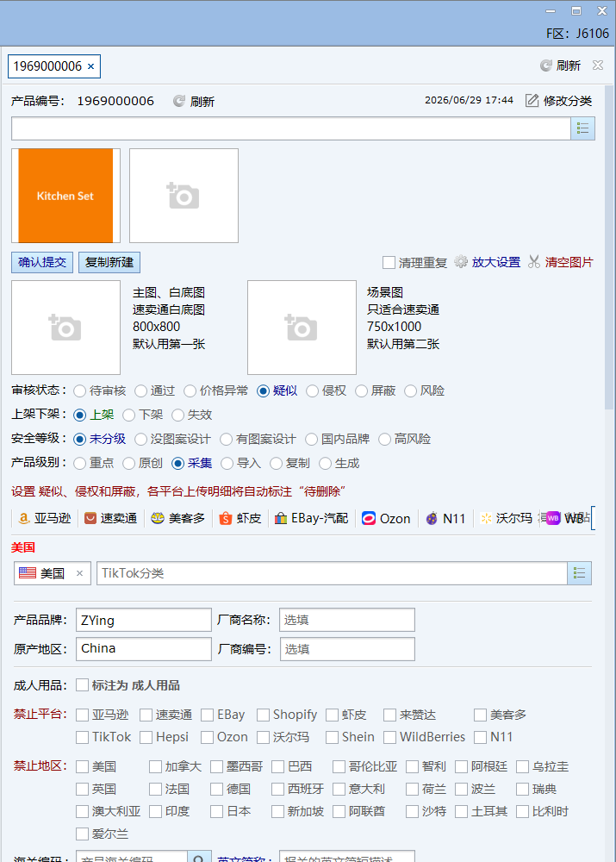Check 英国 under 禁止地区
The height and width of the screenshot is (862, 616).
coord(82,790)
